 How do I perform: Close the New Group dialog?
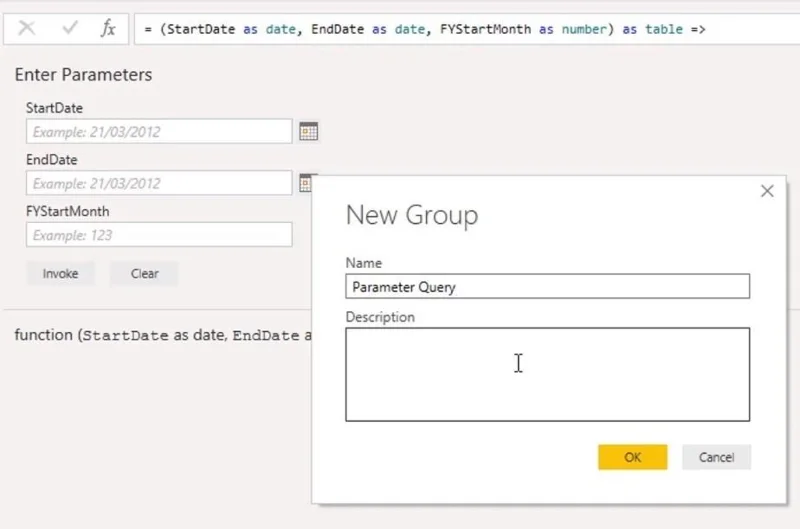click(767, 191)
